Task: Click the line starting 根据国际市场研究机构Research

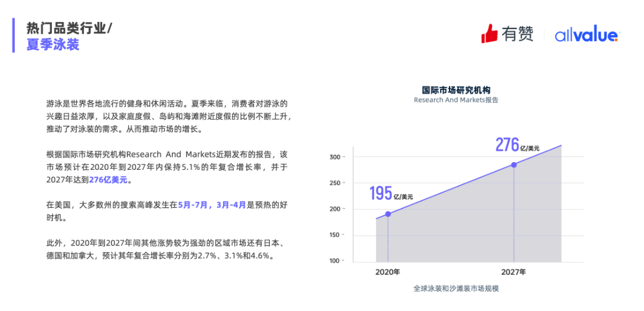Action: point(166,155)
